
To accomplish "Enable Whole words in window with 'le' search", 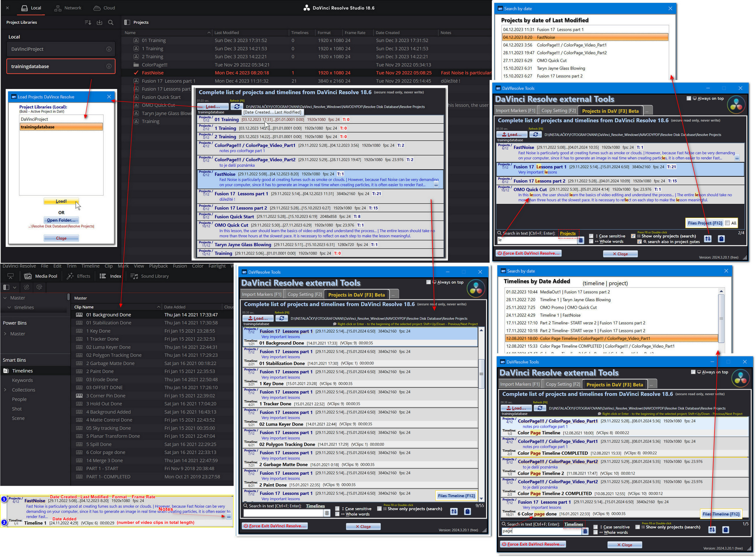I will 591,241.
